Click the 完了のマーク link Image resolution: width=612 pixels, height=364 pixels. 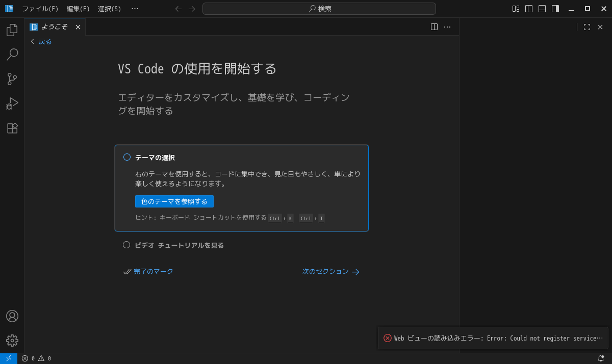148,272
